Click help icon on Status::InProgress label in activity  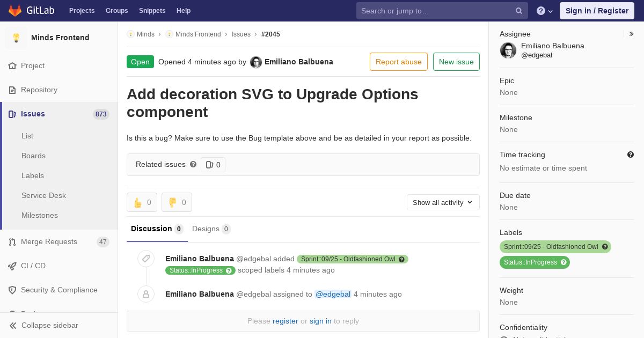(x=229, y=270)
